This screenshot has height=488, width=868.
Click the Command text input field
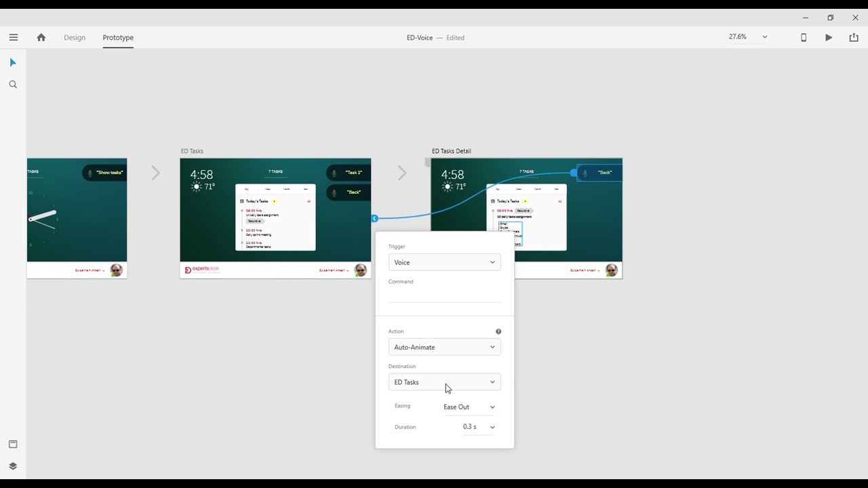coord(445,296)
